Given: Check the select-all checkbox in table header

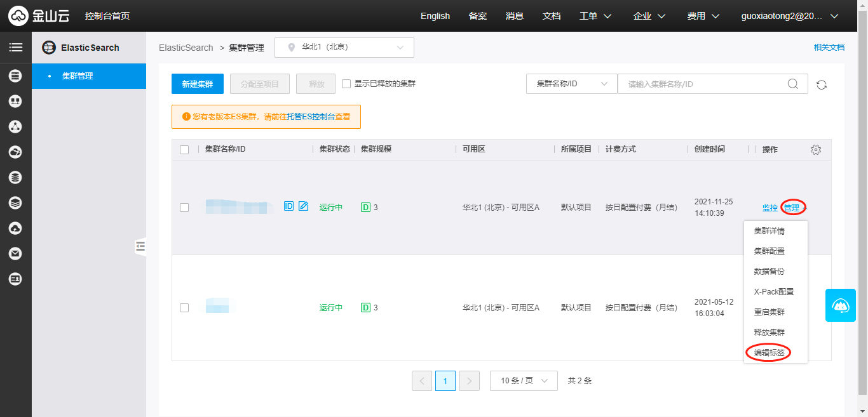Looking at the screenshot, I should [x=184, y=150].
